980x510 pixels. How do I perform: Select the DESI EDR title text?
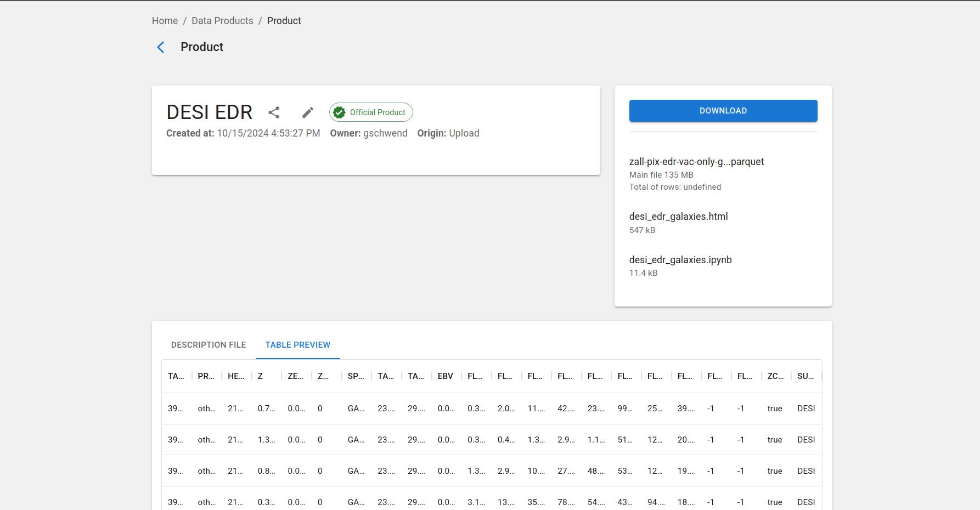[210, 112]
